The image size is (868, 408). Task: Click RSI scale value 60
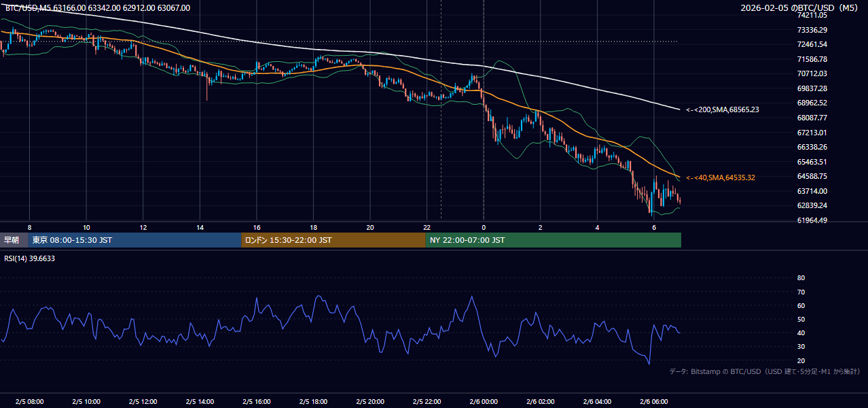pos(801,305)
